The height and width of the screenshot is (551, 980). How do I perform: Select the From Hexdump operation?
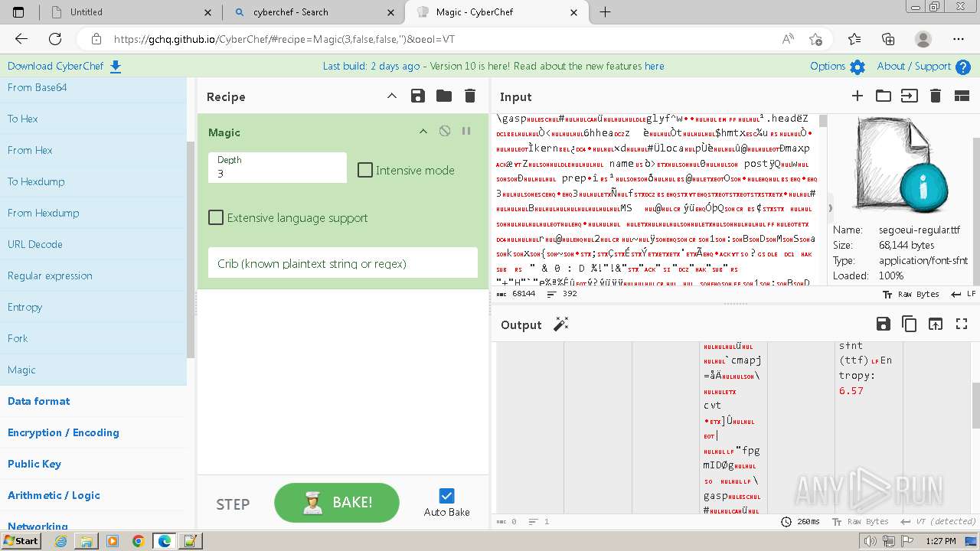coord(93,213)
